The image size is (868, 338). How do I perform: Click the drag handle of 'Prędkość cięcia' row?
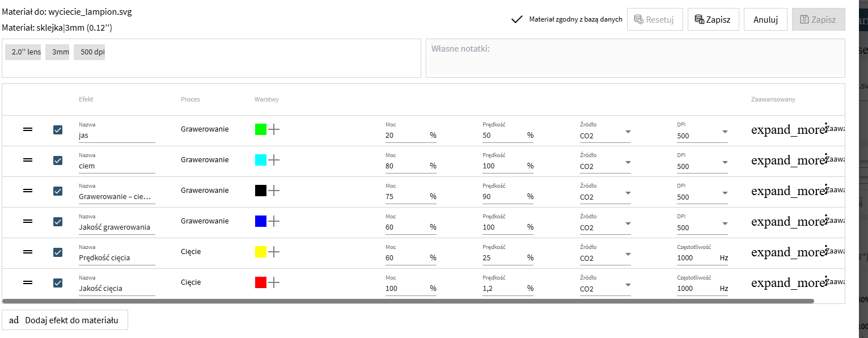(x=27, y=252)
